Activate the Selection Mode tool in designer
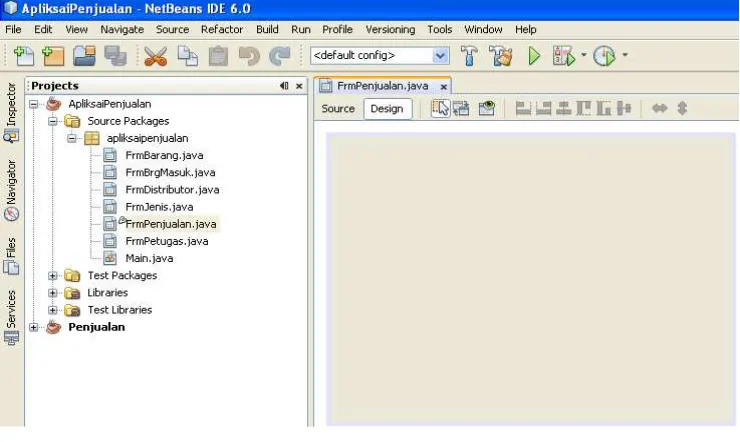Screen dimensions: 740x442 tap(440, 108)
